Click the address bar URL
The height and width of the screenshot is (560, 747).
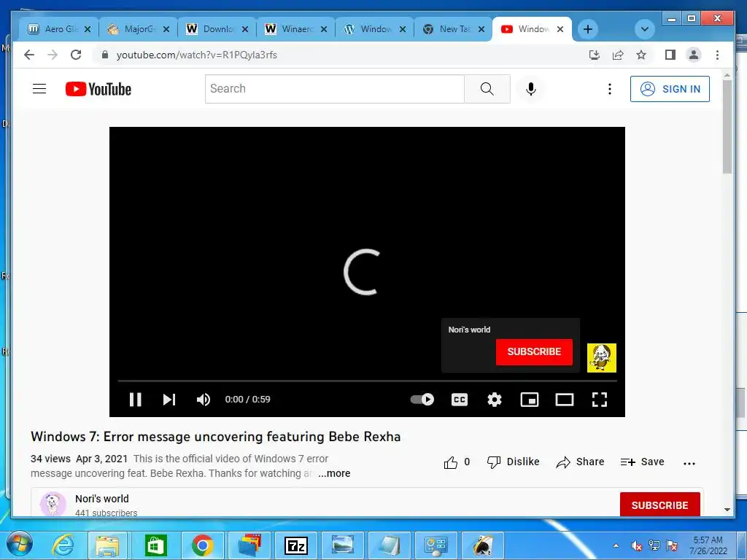tap(197, 55)
